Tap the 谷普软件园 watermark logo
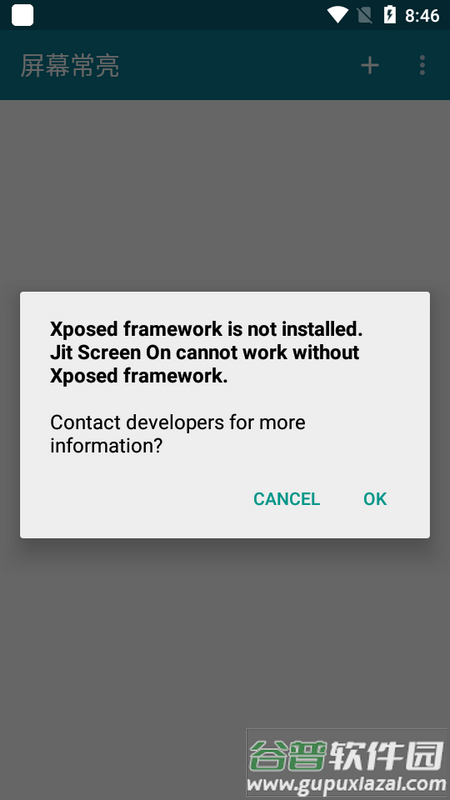This screenshot has height=800, width=450. 346,756
